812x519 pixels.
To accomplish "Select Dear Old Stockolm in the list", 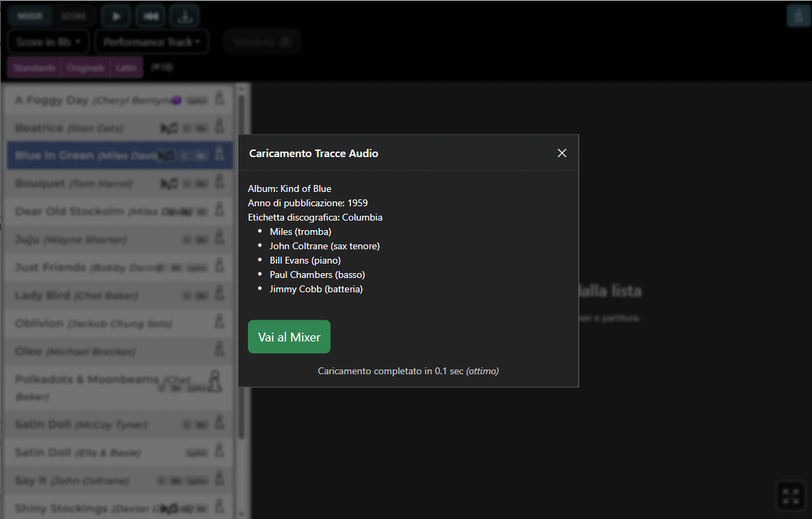I will 119,211.
